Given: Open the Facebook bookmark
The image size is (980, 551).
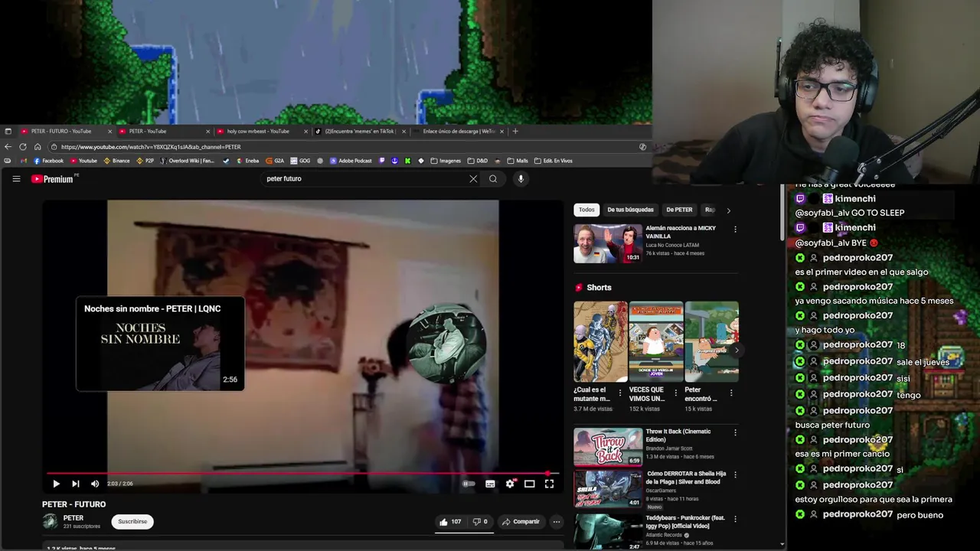Looking at the screenshot, I should pyautogui.click(x=48, y=161).
